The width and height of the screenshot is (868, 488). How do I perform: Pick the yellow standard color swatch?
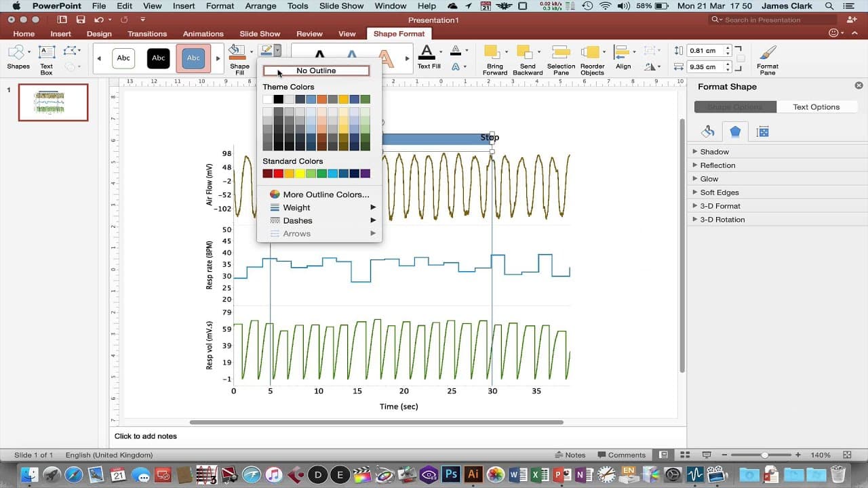click(300, 174)
